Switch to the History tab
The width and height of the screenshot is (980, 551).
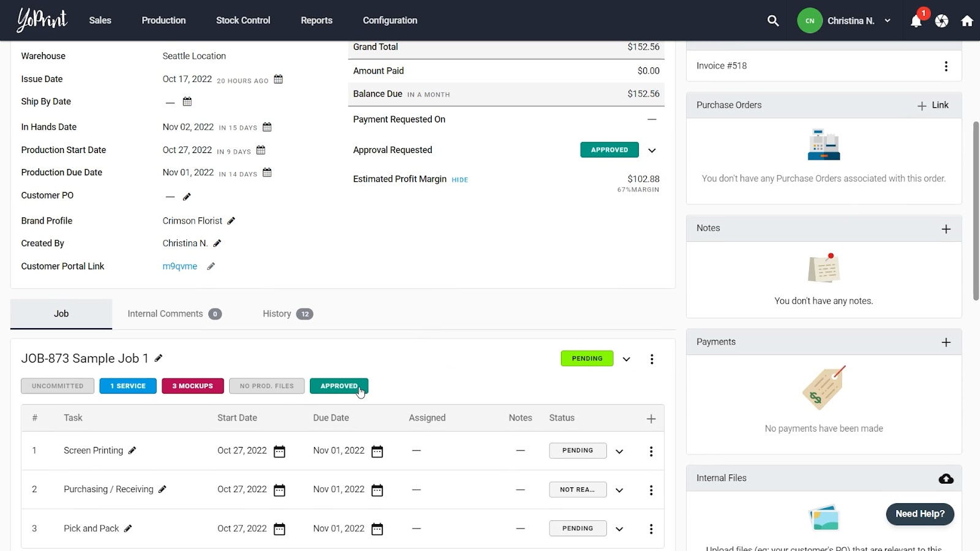(288, 314)
